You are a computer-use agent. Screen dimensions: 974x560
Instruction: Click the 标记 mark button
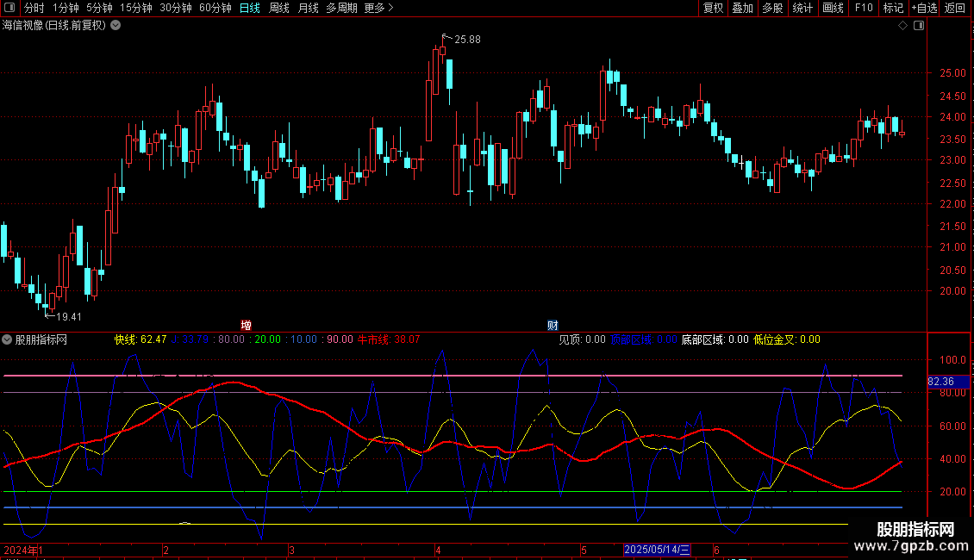pos(893,8)
